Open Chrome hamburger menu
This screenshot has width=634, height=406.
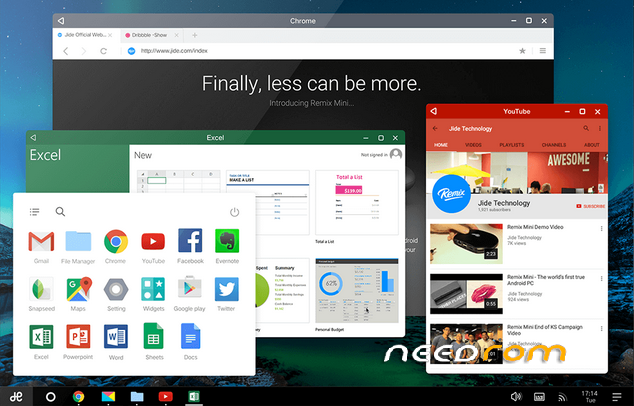click(x=543, y=51)
